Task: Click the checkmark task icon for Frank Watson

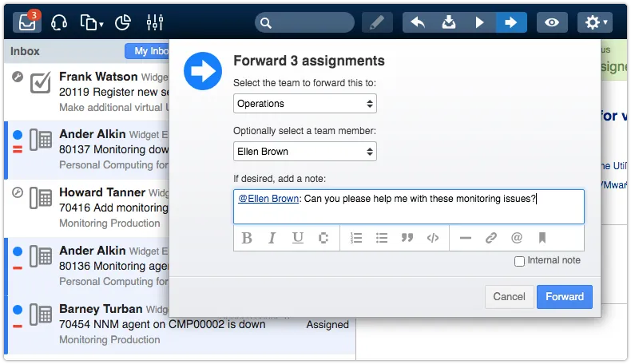Action: coord(41,82)
